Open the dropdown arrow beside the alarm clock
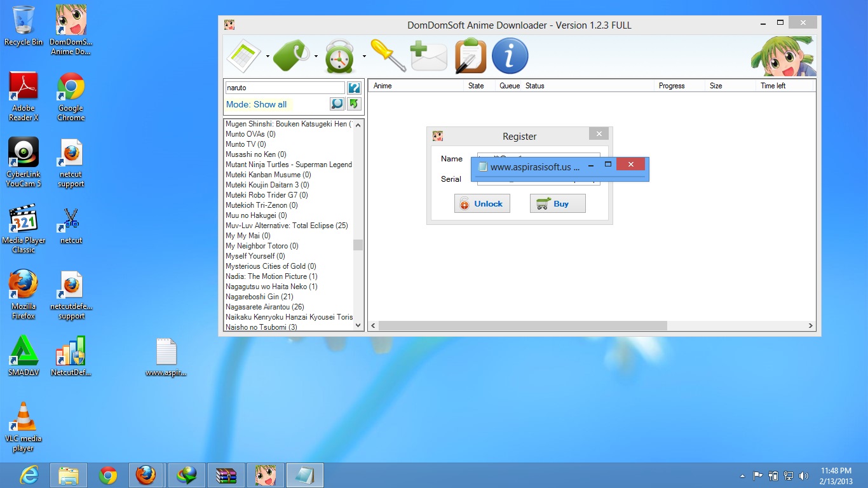Image resolution: width=868 pixels, height=488 pixels. (364, 56)
